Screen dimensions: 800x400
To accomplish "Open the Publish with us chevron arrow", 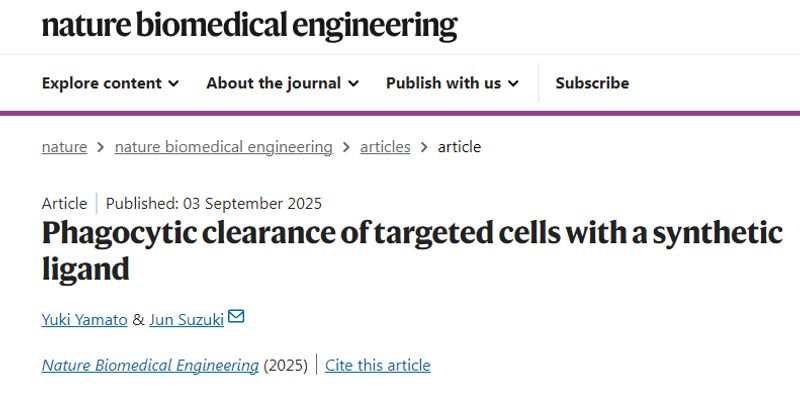I will click(513, 83).
